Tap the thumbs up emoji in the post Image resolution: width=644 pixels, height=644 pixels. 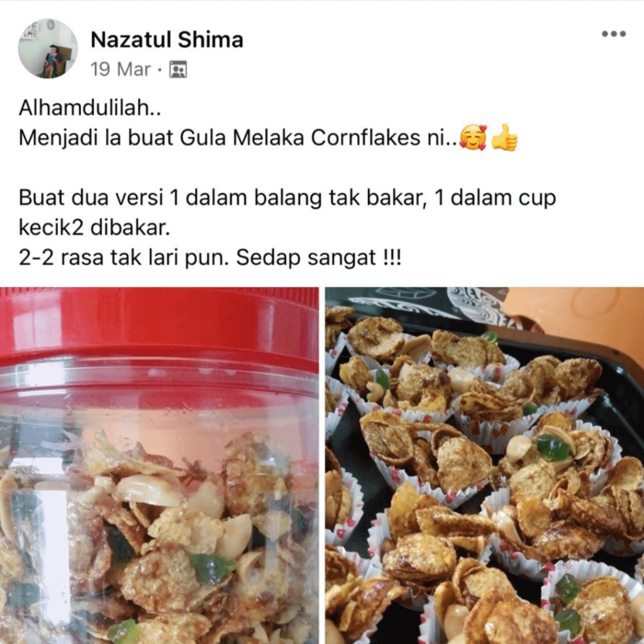[504, 137]
